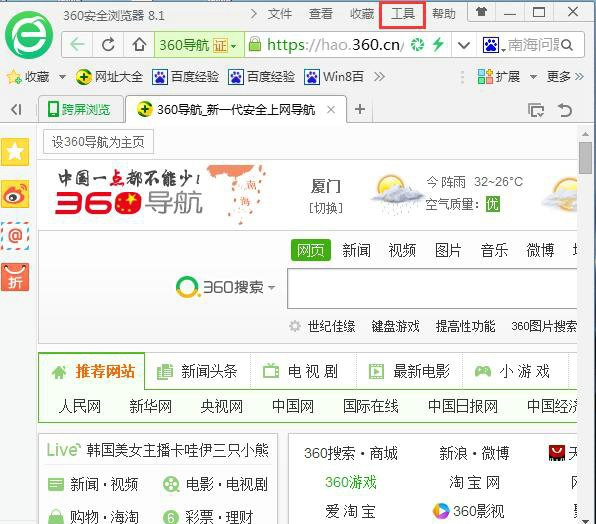Click the vertical scrollbar thumb
596x524 pixels.
(x=585, y=157)
